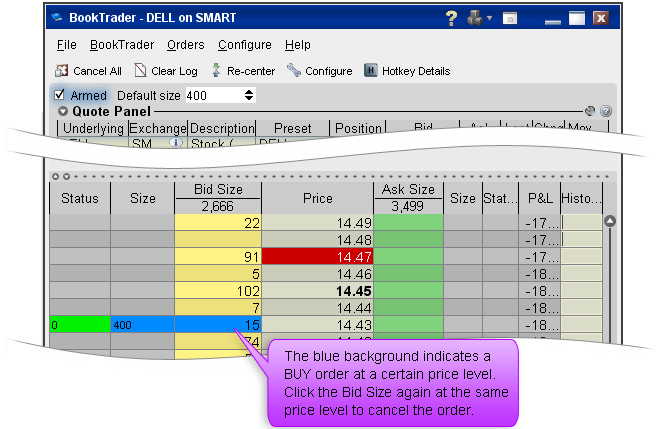Image resolution: width=662 pixels, height=429 pixels.
Task: Click green ask size cell at 14.48
Action: (409, 240)
